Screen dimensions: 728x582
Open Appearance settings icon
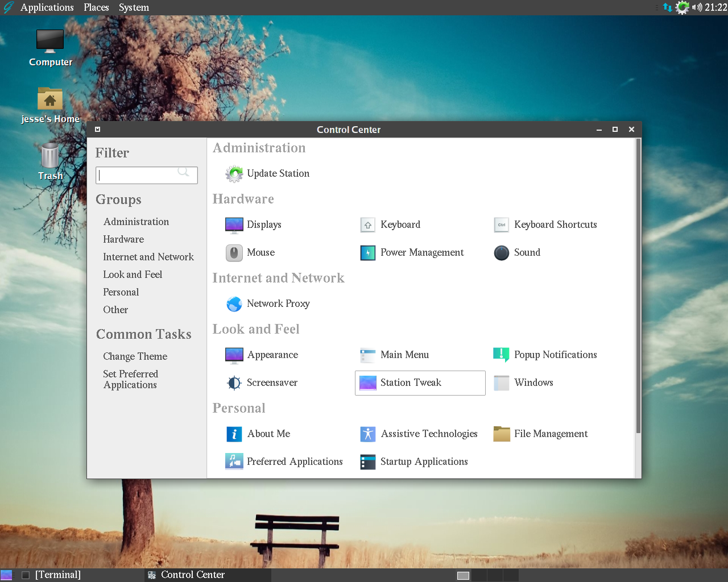[234, 355]
